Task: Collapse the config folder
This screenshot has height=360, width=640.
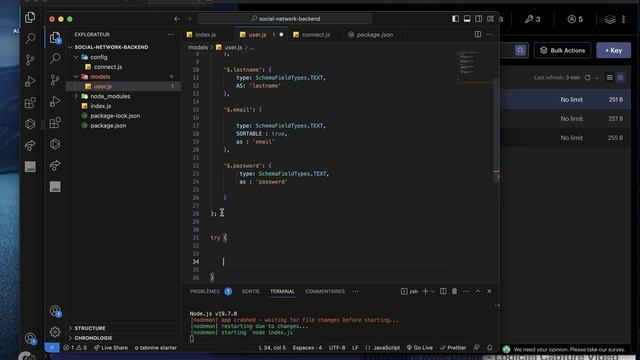Action: click(76, 57)
